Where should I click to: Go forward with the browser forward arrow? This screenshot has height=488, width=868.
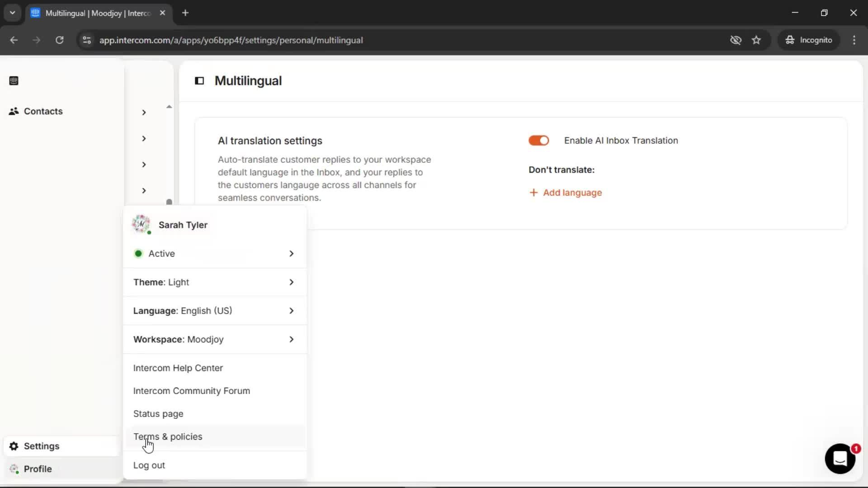click(36, 40)
